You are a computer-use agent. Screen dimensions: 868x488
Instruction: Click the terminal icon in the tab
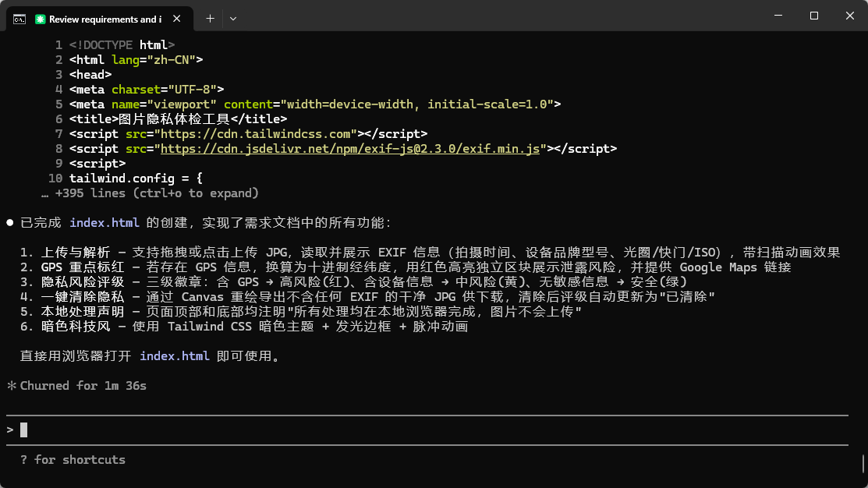[x=19, y=19]
